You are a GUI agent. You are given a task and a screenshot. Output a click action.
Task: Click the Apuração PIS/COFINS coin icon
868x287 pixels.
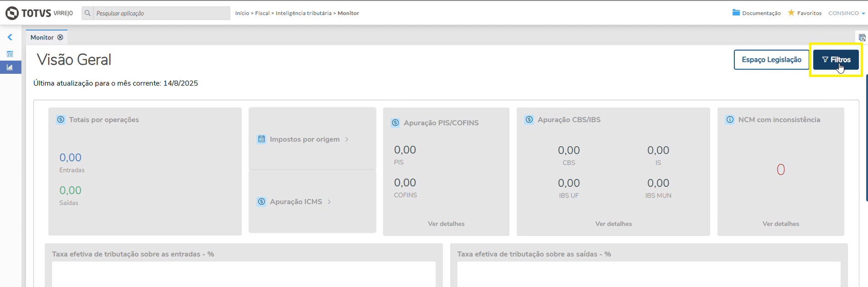tap(395, 123)
